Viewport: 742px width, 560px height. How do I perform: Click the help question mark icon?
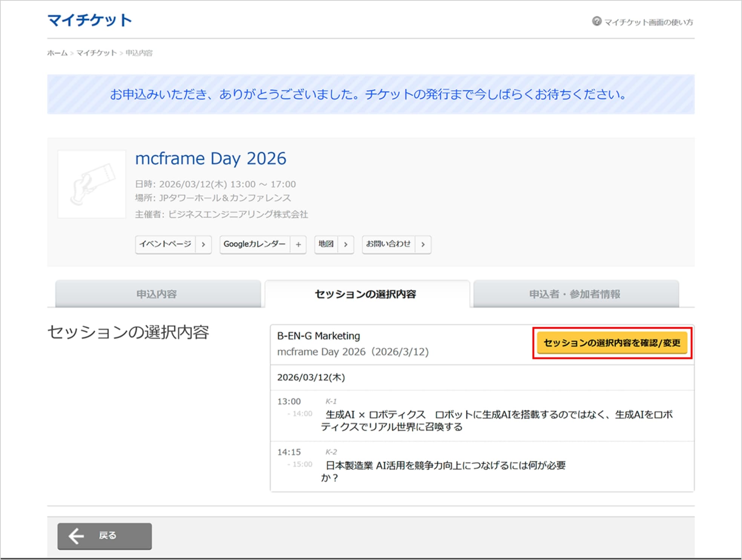pos(596,21)
